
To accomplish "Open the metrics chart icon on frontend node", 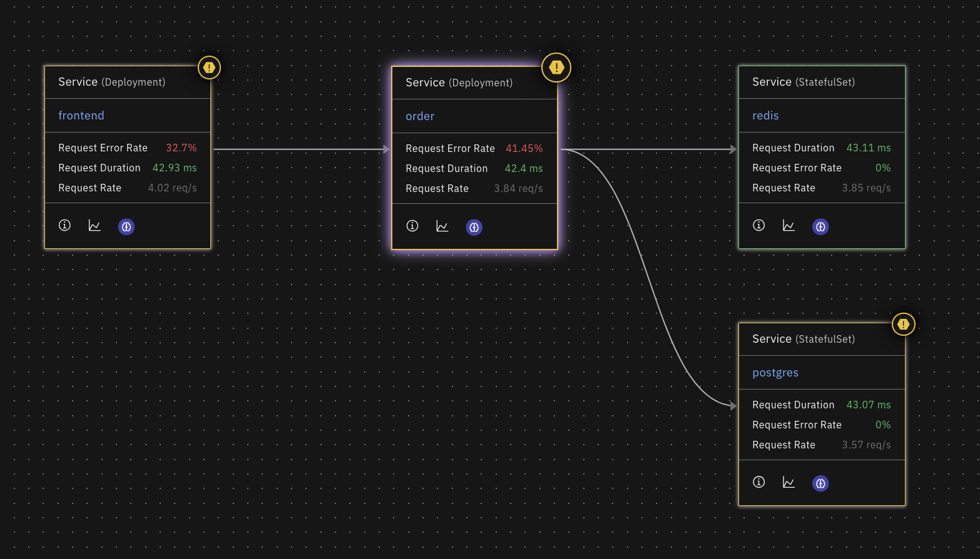I will tap(94, 226).
